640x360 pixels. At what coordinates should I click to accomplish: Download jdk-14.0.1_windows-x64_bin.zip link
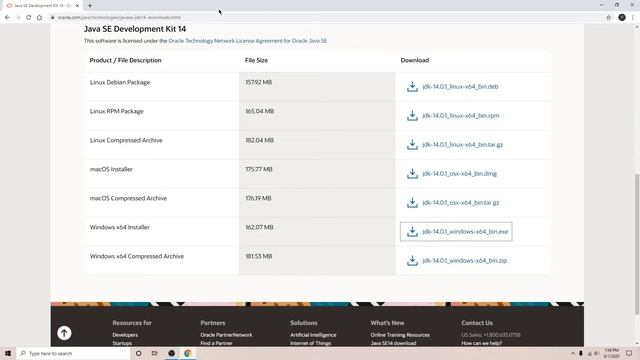(x=464, y=260)
